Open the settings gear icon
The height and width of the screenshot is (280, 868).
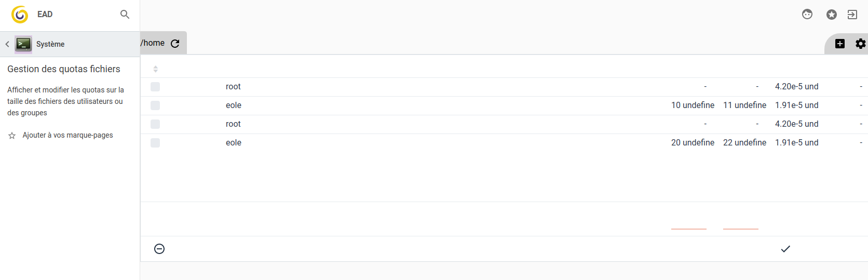click(860, 44)
